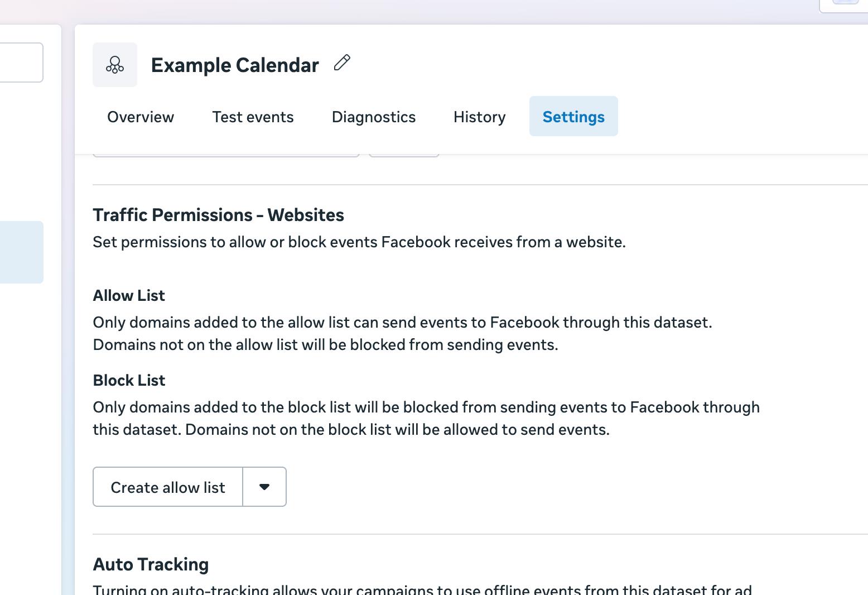Click the dataset icon beside Example Calendar
Viewport: 868px width, 595px height.
pyautogui.click(x=115, y=65)
